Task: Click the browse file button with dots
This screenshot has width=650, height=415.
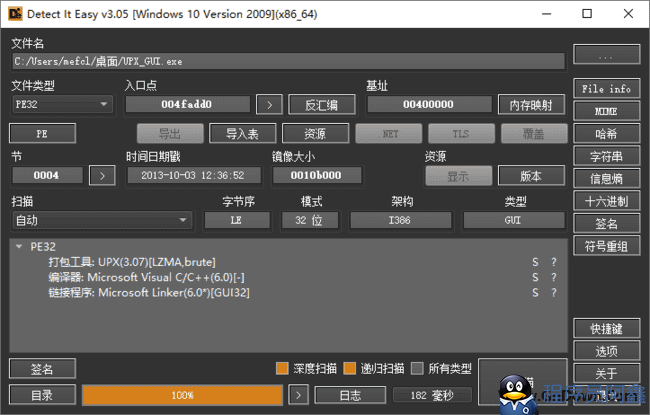Action: (606, 55)
